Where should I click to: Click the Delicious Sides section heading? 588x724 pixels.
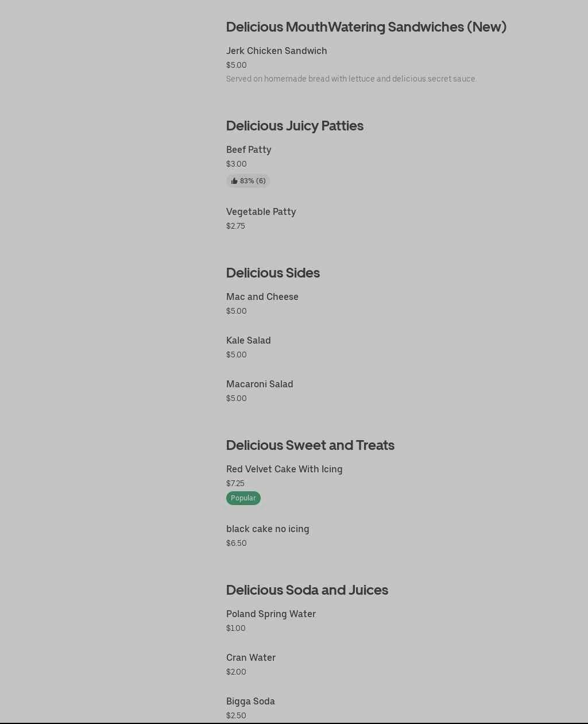click(273, 273)
